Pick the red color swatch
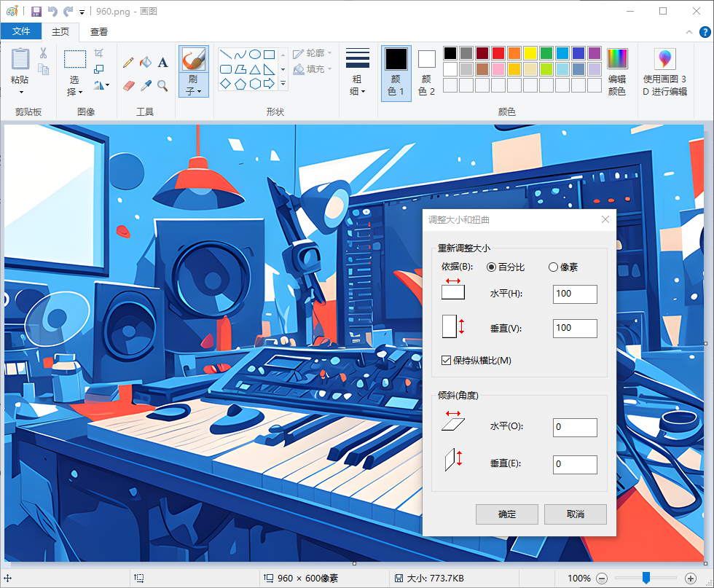The image size is (714, 588). (498, 53)
